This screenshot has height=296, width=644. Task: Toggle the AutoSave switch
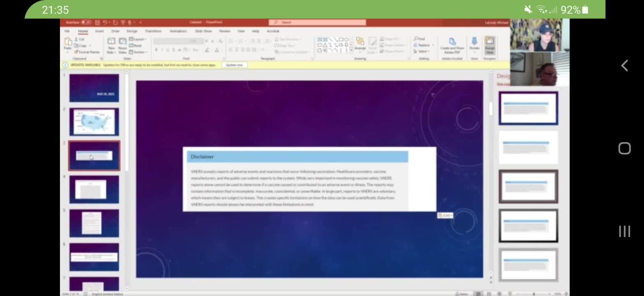coord(86,22)
